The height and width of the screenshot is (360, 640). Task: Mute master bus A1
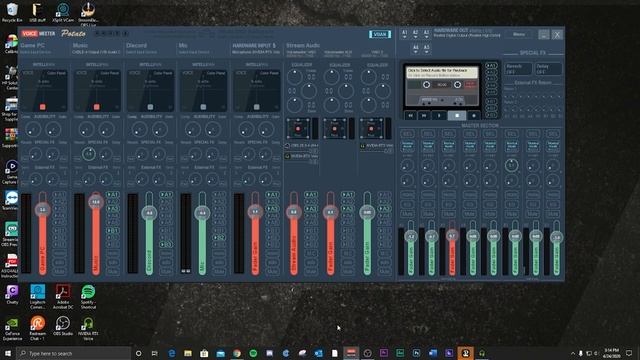[x=407, y=213]
